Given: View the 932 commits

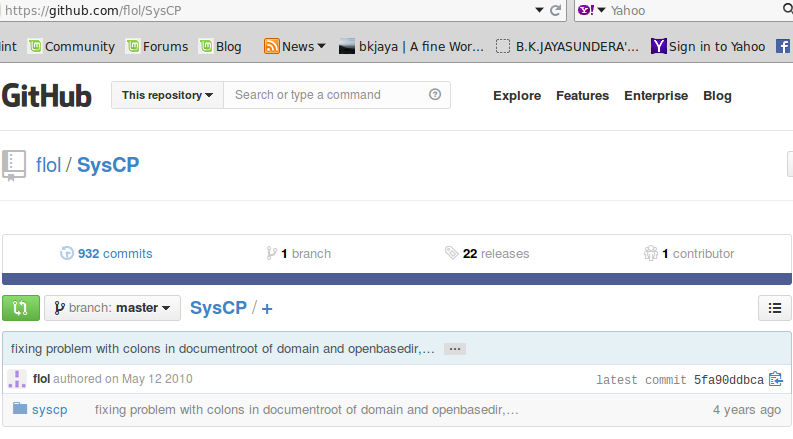Looking at the screenshot, I should [x=106, y=253].
